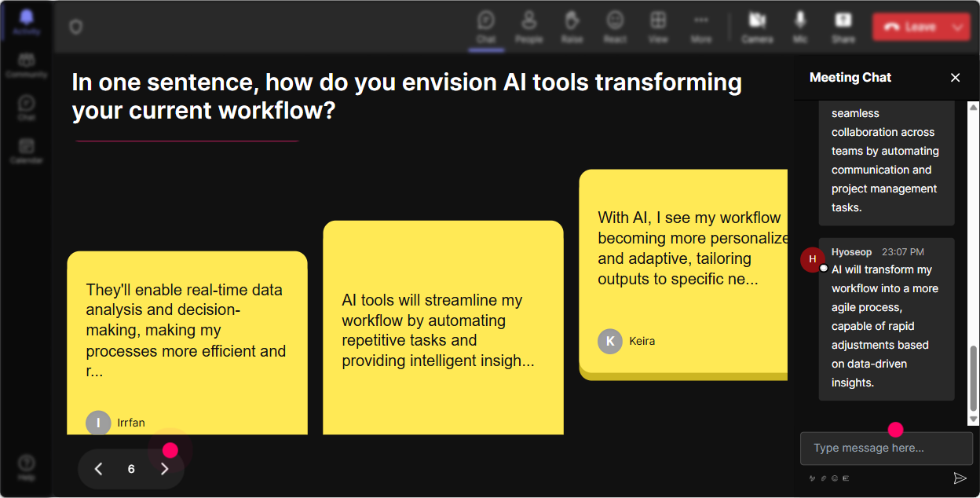
Task: Attach a file with paperclip icon
Action: pos(824,478)
